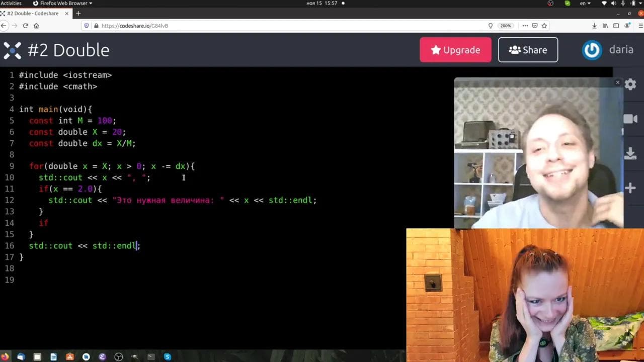
Task: Click the Share button
Action: (528, 50)
